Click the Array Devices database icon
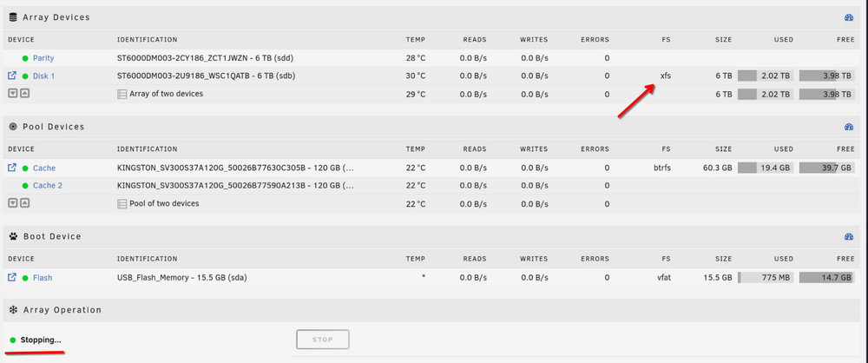The image size is (868, 363). [x=13, y=17]
